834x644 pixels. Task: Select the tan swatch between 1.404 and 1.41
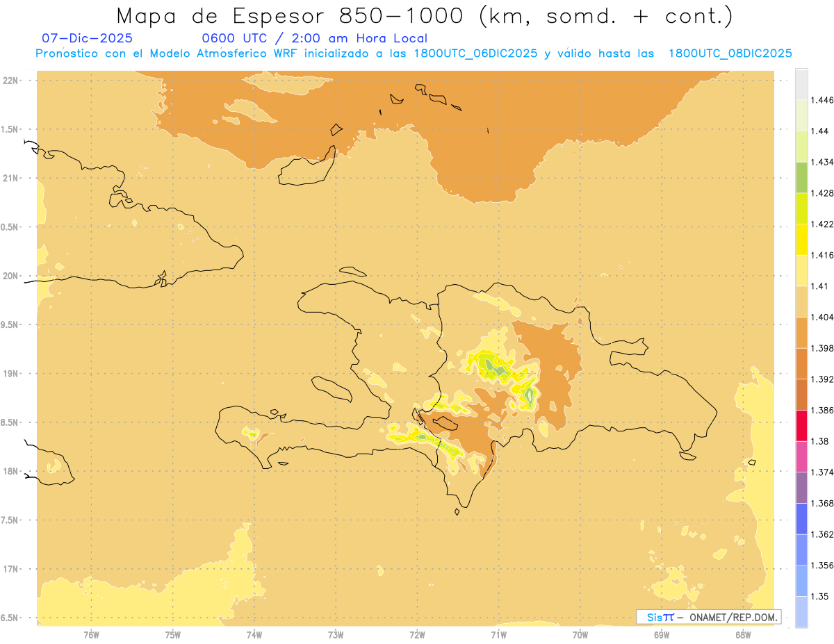(801, 302)
